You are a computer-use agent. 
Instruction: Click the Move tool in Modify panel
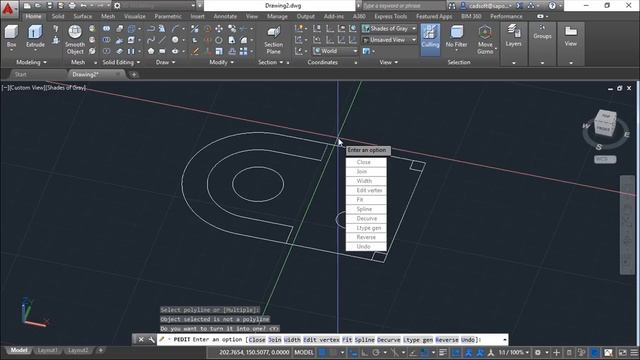(x=219, y=29)
